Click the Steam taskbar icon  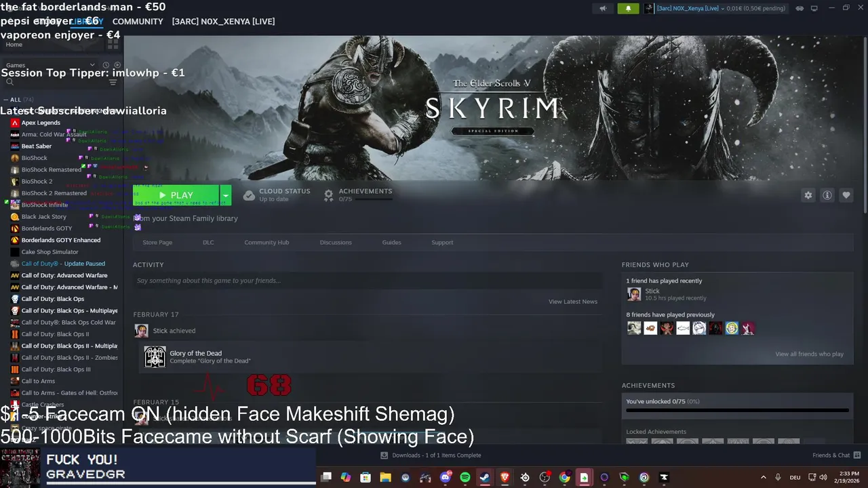485,477
